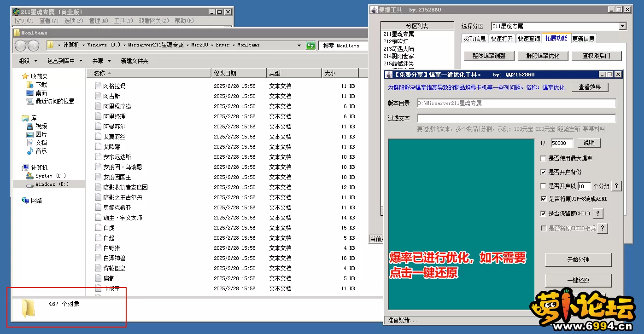The image size is (644, 334).
Task: Open 下载 folder icon in the favorites list
Action: 30,85
